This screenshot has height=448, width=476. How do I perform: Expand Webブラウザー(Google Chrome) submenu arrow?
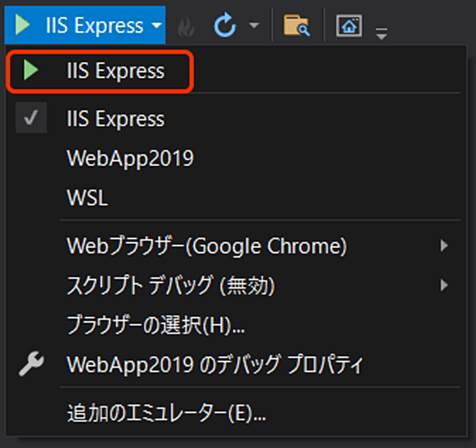click(444, 246)
